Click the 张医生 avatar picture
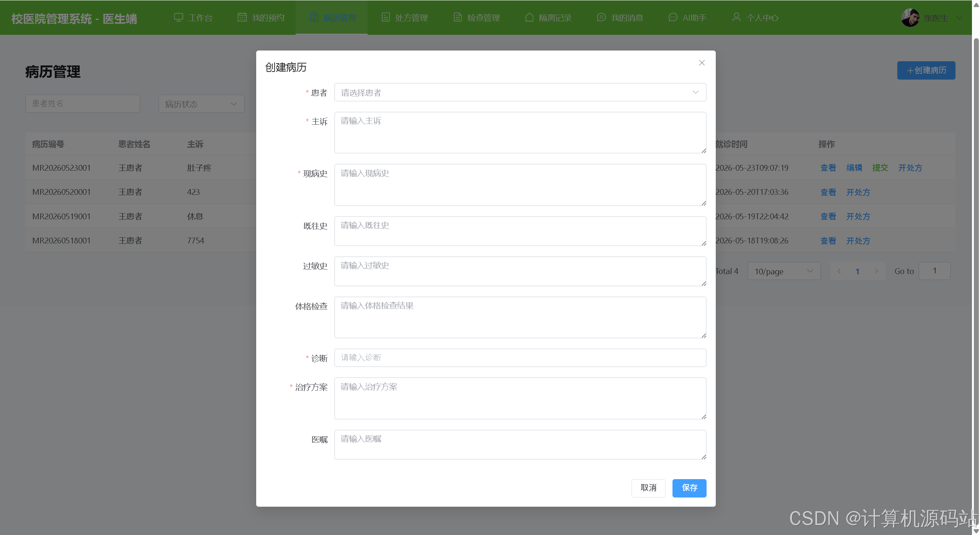This screenshot has width=980, height=535. tap(910, 18)
